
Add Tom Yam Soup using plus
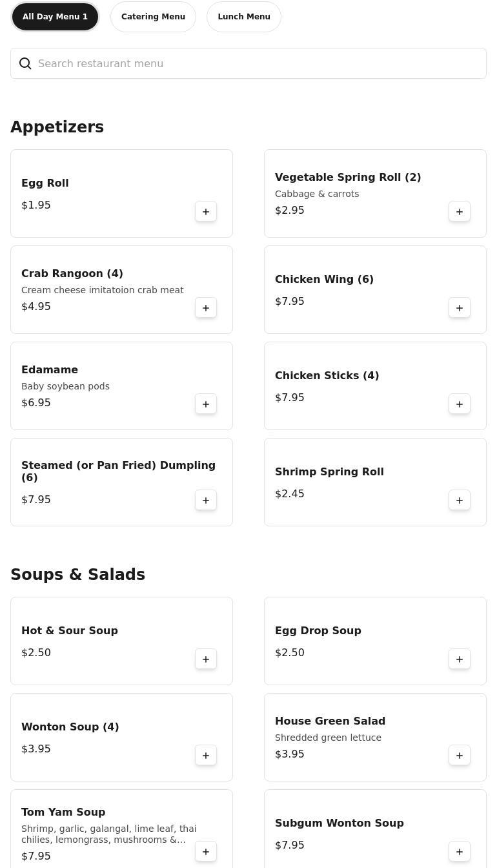206,851
